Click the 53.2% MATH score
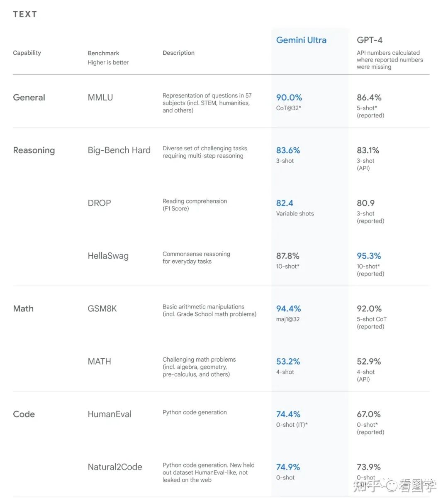 coord(288,361)
